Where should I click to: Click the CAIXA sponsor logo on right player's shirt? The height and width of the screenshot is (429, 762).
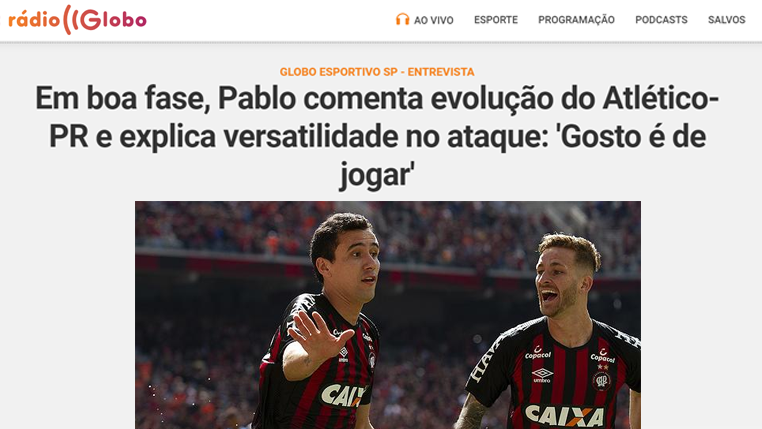(x=564, y=416)
